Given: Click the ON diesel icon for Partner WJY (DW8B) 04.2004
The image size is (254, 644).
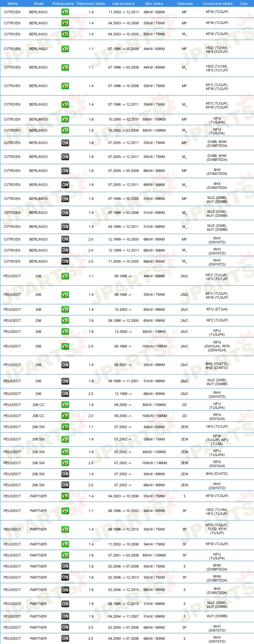Looking at the screenshot, I should [65, 616].
